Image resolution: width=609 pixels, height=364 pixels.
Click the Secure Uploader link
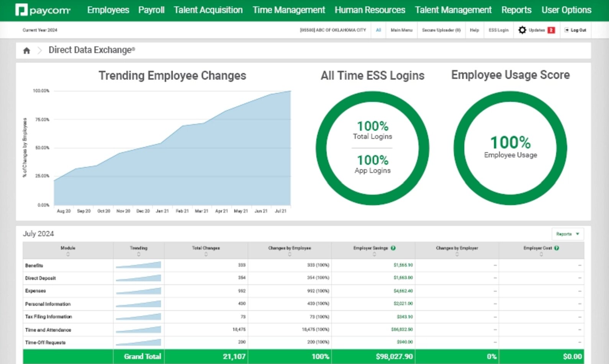[441, 30]
